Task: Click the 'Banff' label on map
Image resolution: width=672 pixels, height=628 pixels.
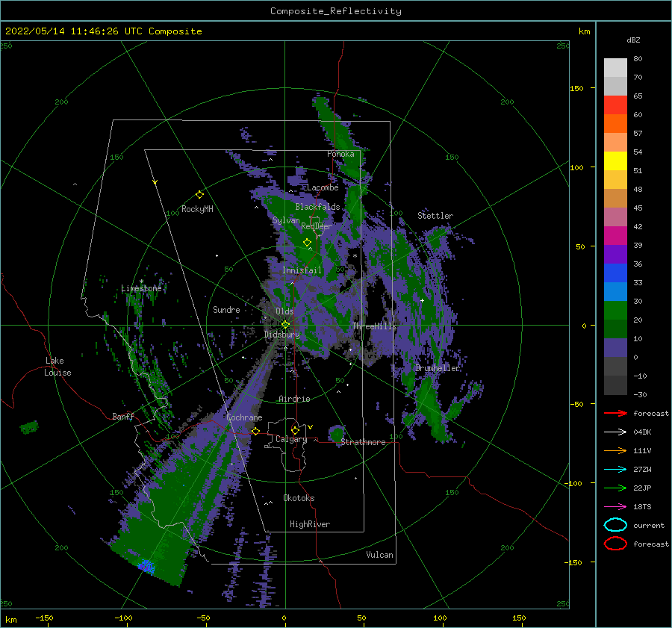Action: click(123, 416)
